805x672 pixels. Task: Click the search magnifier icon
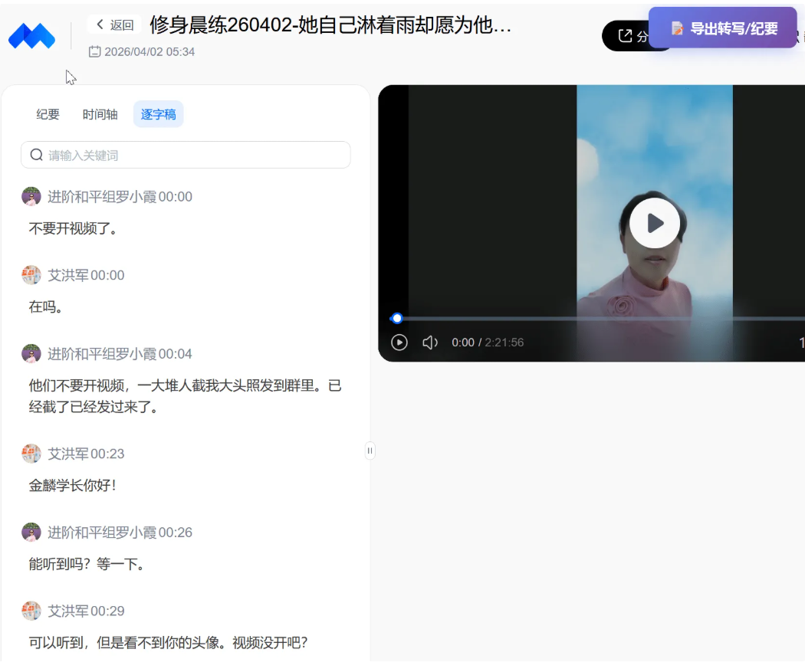[x=37, y=155]
